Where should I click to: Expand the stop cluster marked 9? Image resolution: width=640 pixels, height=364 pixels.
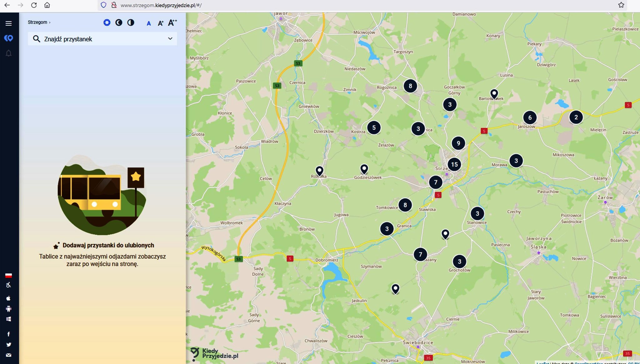(x=458, y=143)
